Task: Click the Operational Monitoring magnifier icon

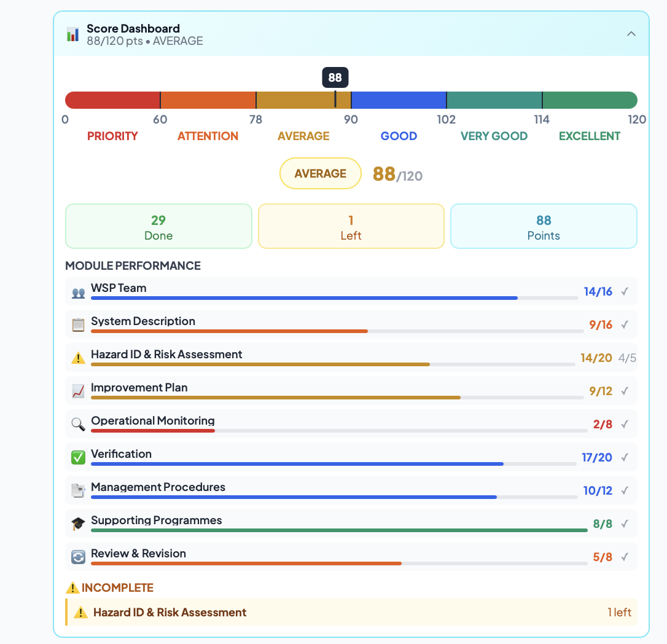Action: click(78, 424)
